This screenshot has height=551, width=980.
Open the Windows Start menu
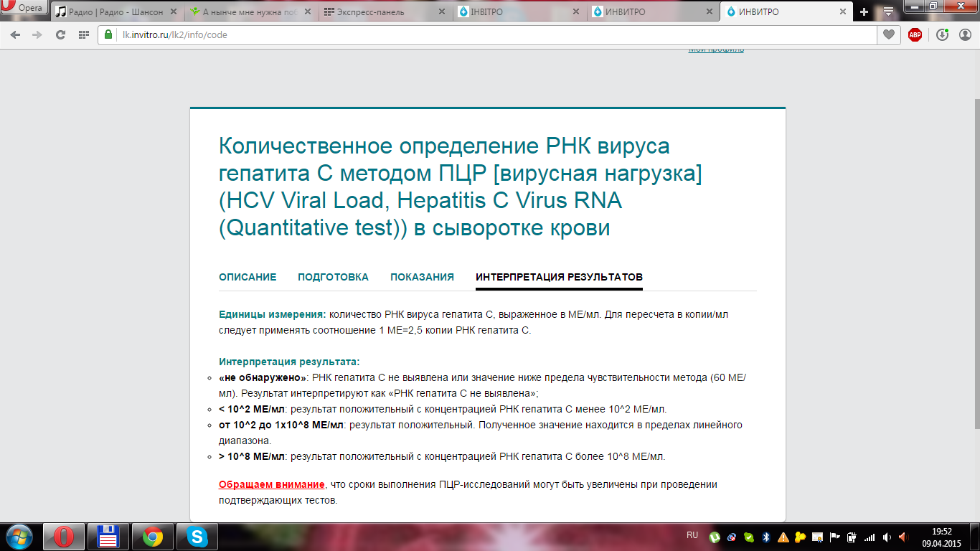click(x=19, y=537)
